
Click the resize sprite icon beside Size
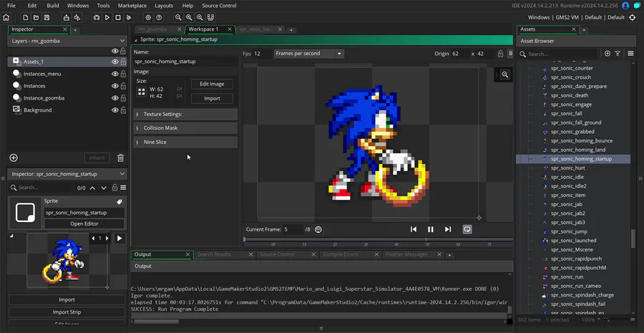(141, 92)
